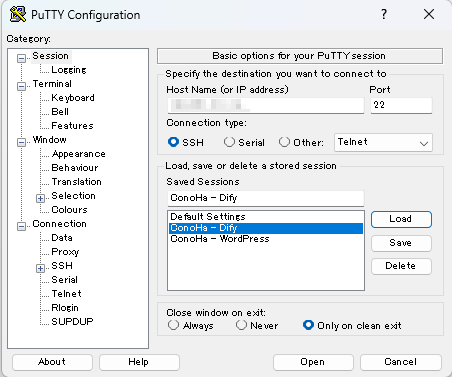The height and width of the screenshot is (377, 452).
Task: Click the Save session button
Action: [x=401, y=243]
